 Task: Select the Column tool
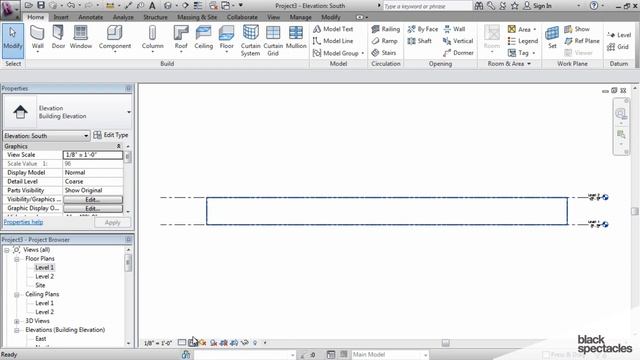click(152, 38)
